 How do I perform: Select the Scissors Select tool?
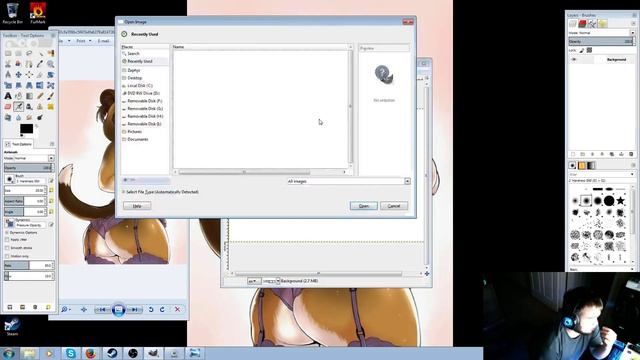(8, 64)
